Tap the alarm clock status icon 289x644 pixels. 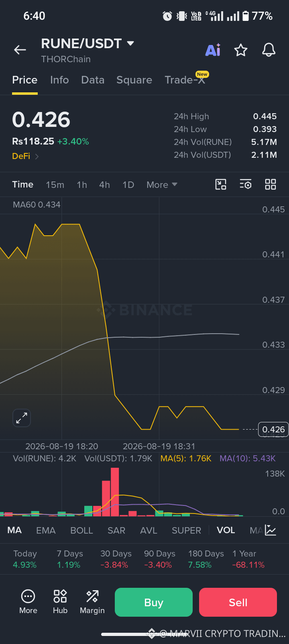point(167,16)
